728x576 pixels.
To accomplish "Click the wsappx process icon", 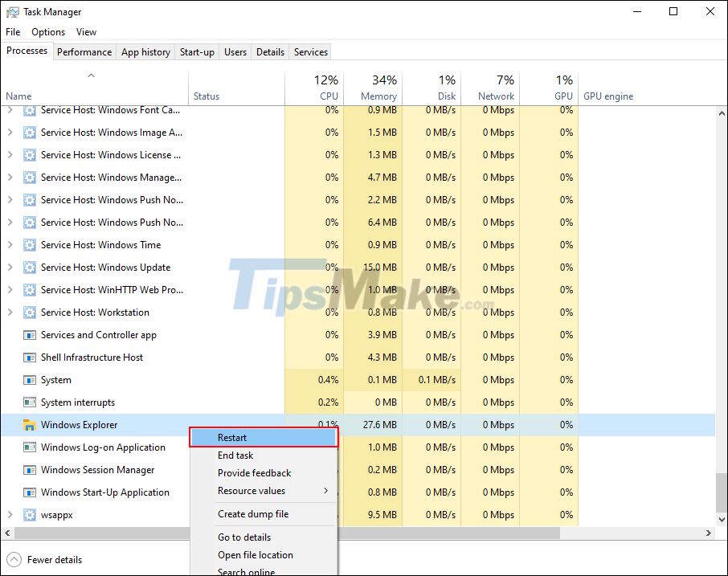I will (x=29, y=514).
